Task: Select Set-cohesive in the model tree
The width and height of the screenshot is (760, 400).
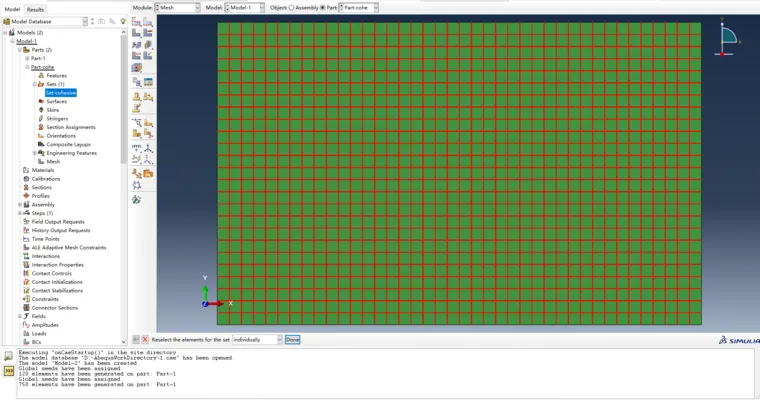Action: pos(61,93)
